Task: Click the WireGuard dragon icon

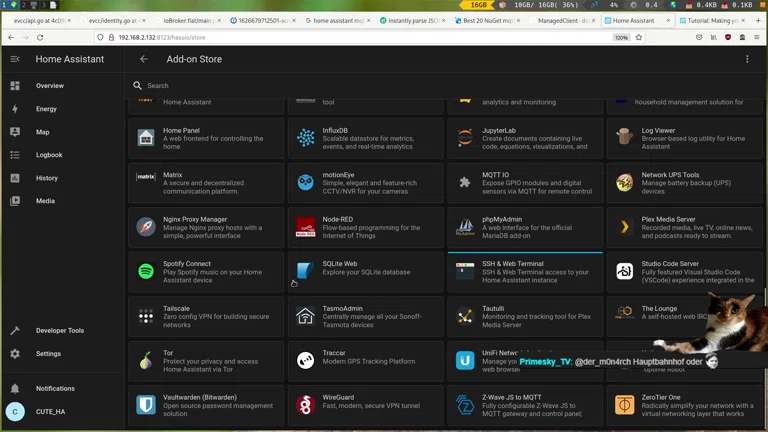Action: pos(306,405)
